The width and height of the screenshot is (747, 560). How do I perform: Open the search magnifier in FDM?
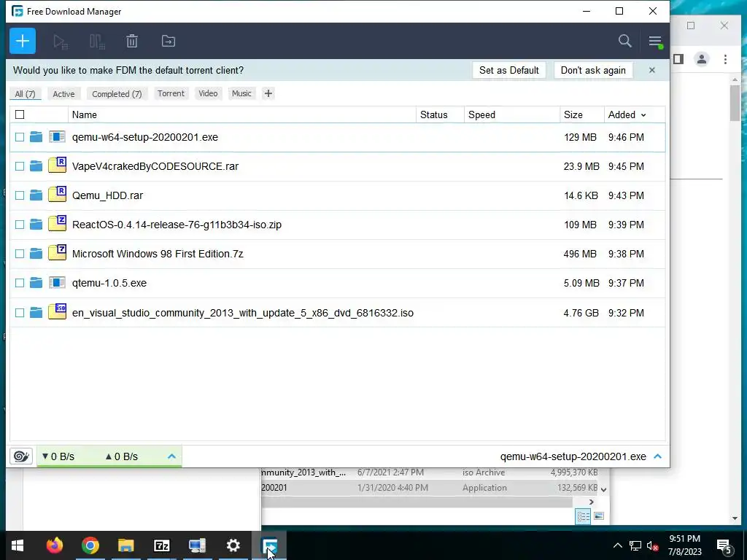pos(625,41)
